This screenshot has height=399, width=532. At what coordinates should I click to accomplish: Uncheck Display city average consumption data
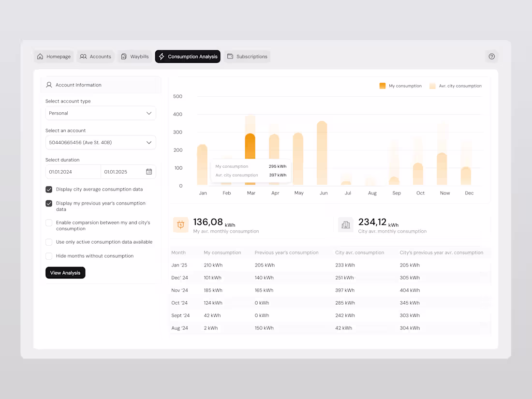(49, 190)
